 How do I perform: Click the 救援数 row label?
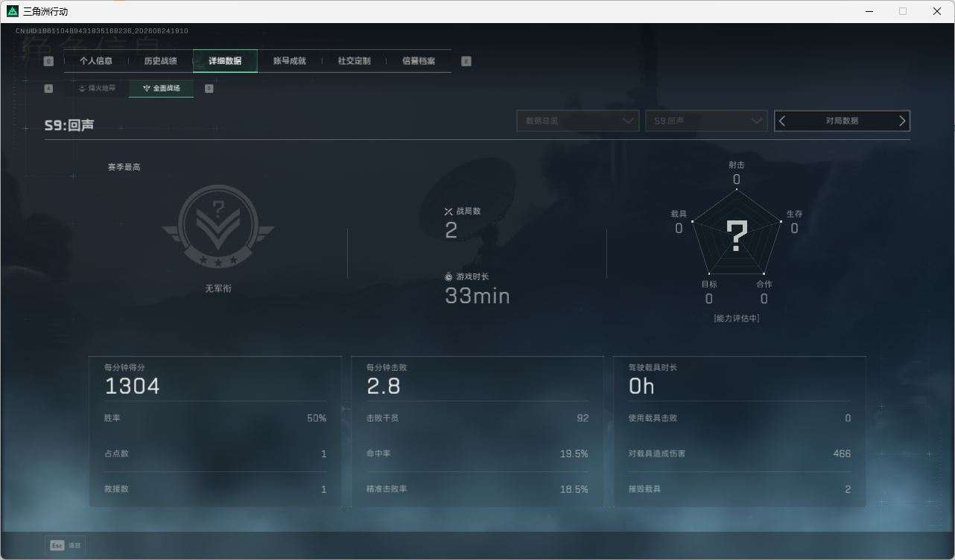(116, 489)
